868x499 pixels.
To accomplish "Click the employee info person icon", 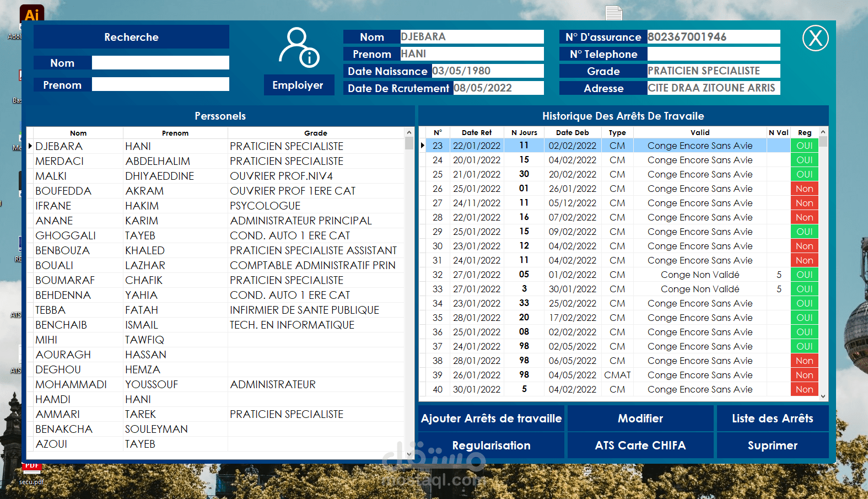I will point(299,47).
